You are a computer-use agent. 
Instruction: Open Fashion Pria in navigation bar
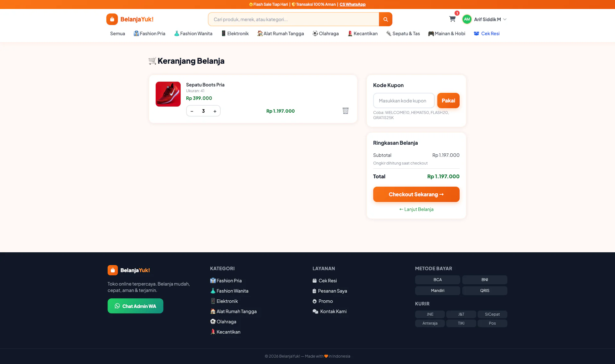[150, 34]
